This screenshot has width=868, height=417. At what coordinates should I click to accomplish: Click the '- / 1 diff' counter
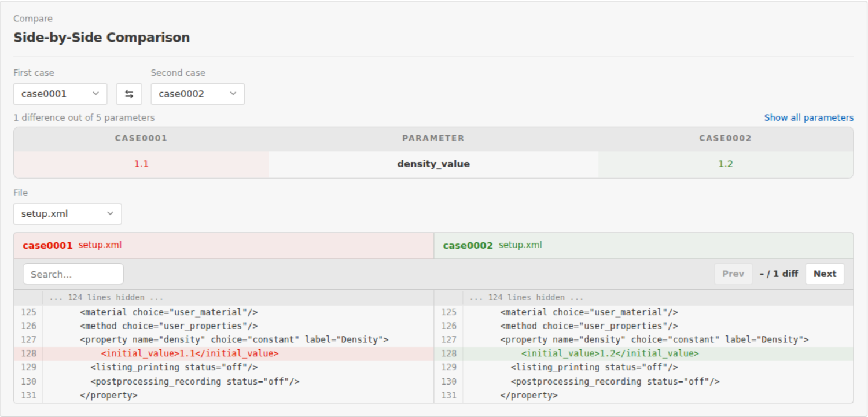point(779,274)
